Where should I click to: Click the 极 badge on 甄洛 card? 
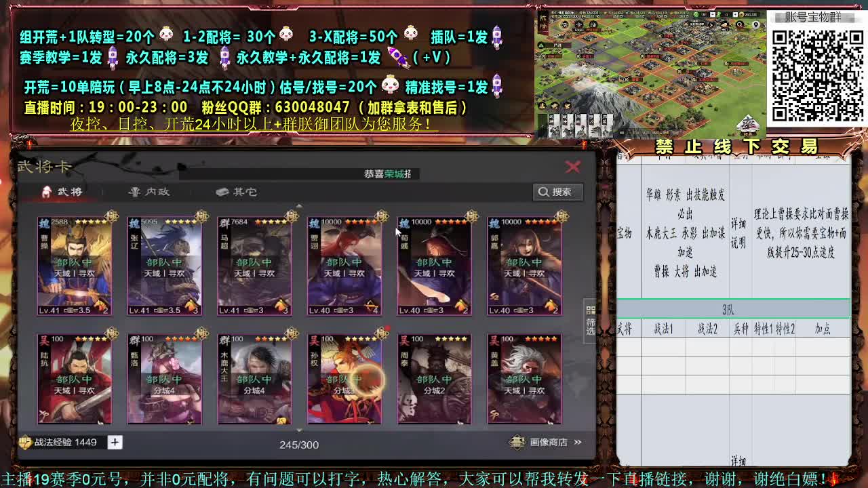point(201,333)
